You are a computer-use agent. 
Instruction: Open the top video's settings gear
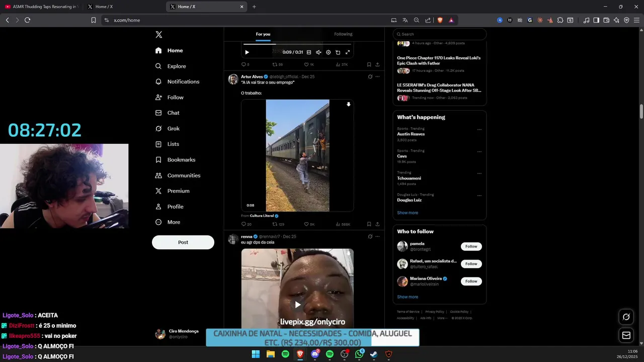tap(328, 52)
